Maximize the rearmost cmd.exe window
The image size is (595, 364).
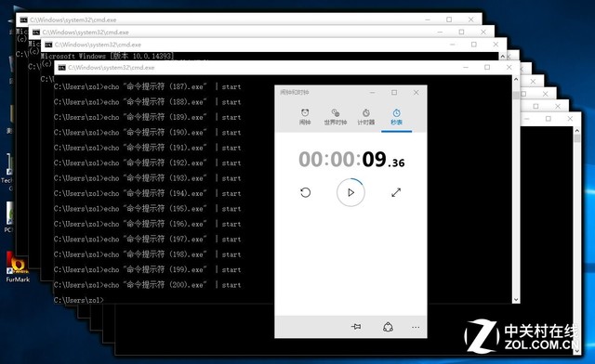pyautogui.click(x=449, y=19)
